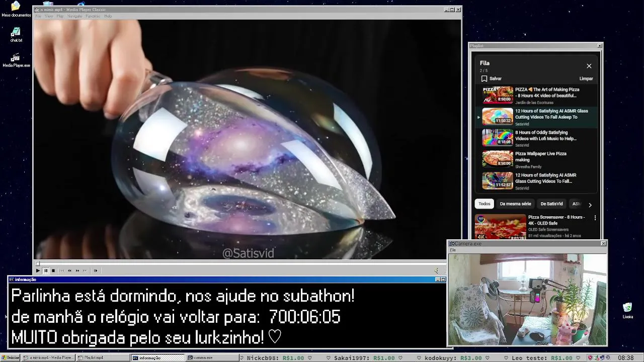Screen dimensions: 644x362
Task: Open the View menu in Media Player Classic
Action: [x=49, y=16]
